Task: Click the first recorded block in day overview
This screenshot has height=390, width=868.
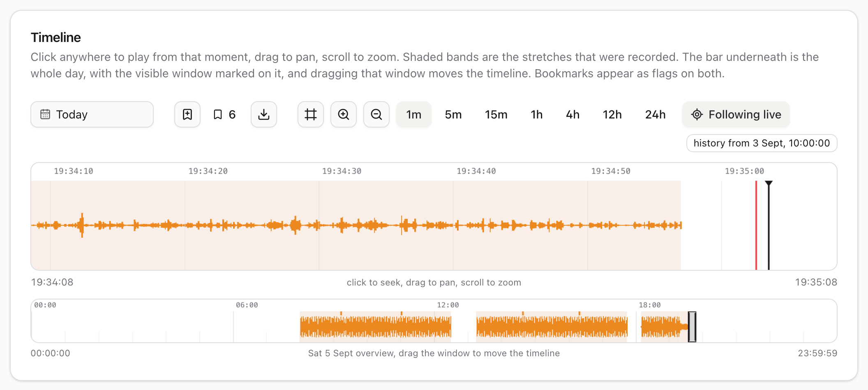Action: (x=376, y=327)
